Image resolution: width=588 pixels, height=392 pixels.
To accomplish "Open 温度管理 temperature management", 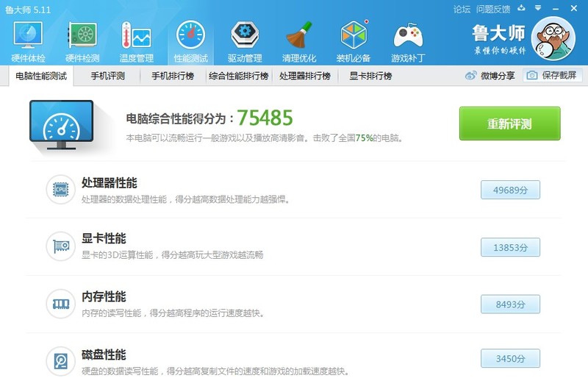I will [137, 42].
